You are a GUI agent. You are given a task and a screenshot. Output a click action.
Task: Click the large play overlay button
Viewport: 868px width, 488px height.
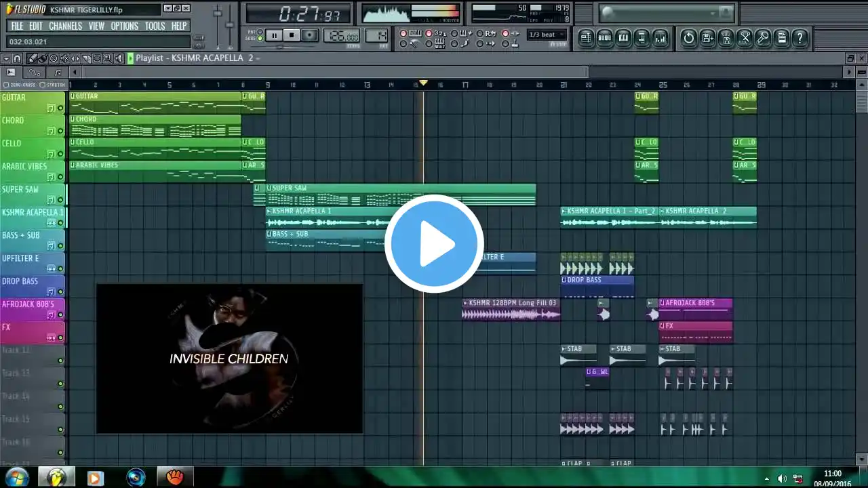(x=434, y=243)
